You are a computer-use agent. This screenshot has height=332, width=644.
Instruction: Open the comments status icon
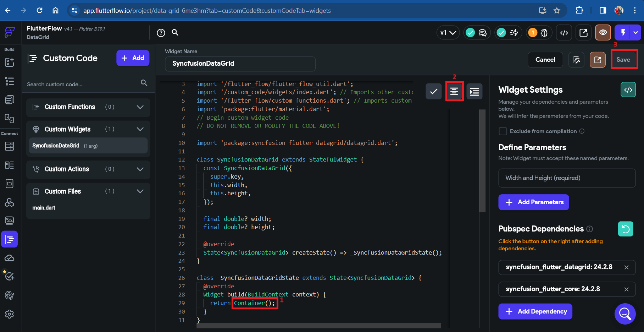point(483,33)
